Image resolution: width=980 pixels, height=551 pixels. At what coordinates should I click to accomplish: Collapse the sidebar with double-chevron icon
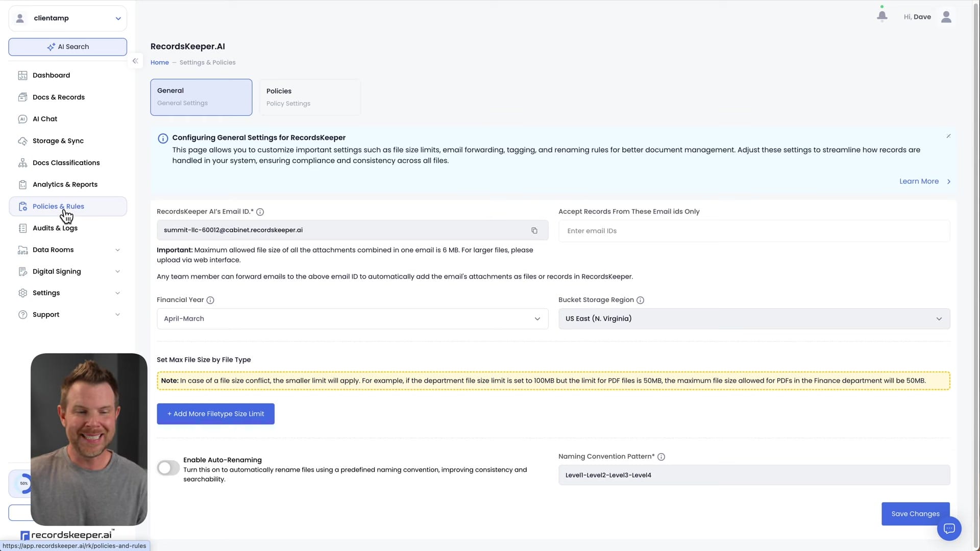[x=135, y=61]
